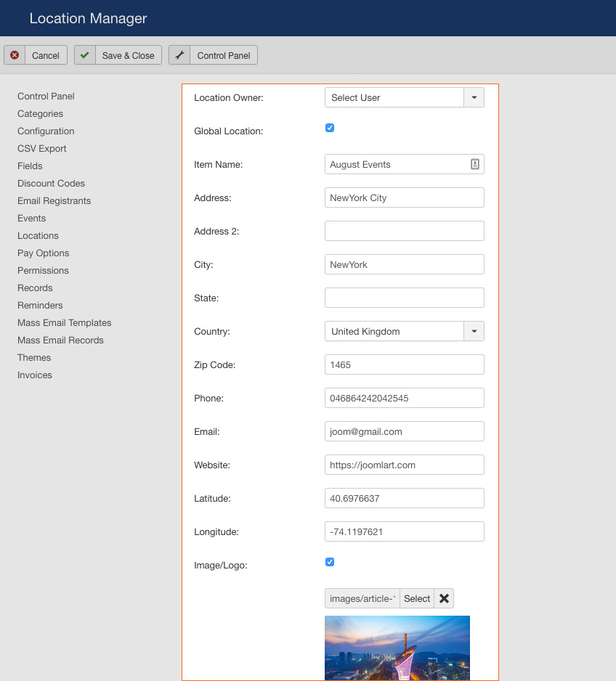Click the Zip Code field 1465
This screenshot has height=681, width=616.
click(405, 364)
